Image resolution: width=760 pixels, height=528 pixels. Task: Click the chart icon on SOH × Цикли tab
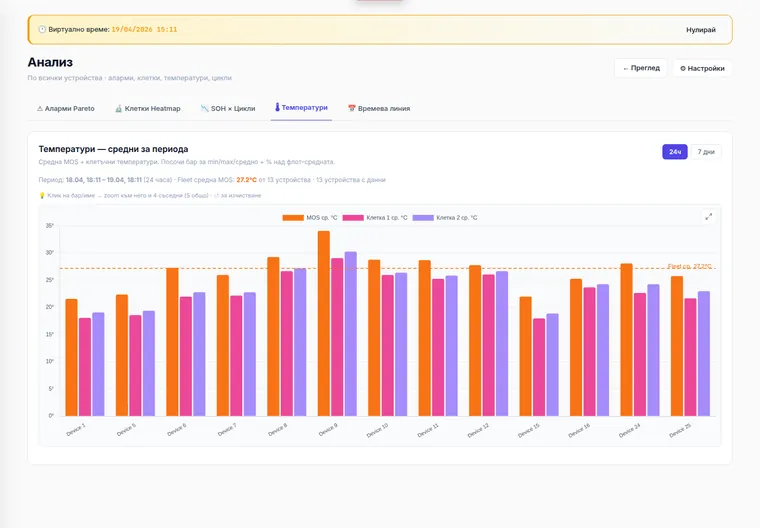tap(205, 109)
